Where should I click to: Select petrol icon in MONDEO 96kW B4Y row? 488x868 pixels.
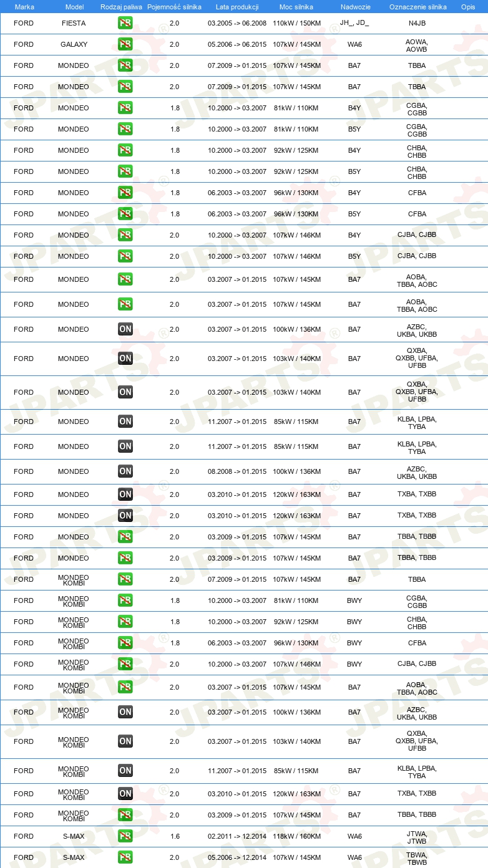click(125, 193)
